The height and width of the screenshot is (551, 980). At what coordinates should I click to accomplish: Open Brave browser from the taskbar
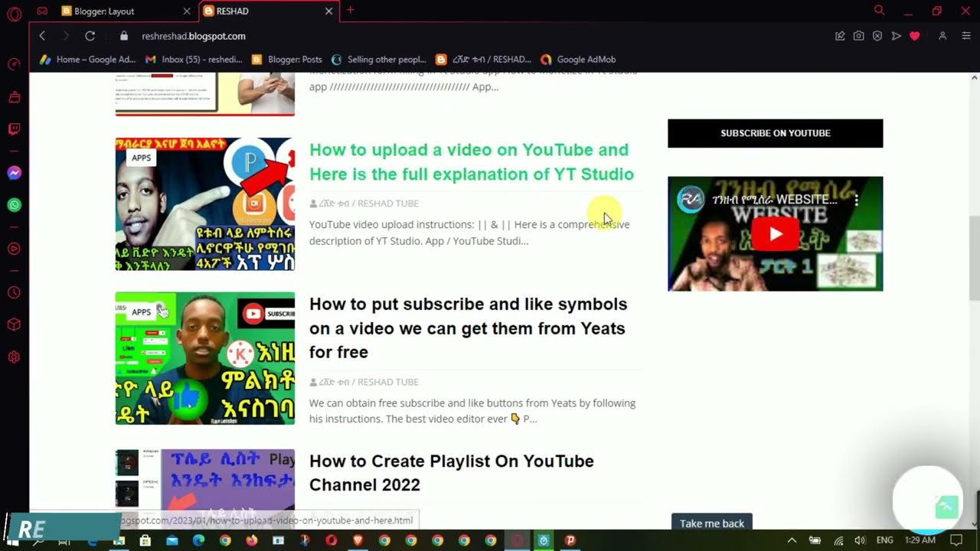(x=358, y=540)
